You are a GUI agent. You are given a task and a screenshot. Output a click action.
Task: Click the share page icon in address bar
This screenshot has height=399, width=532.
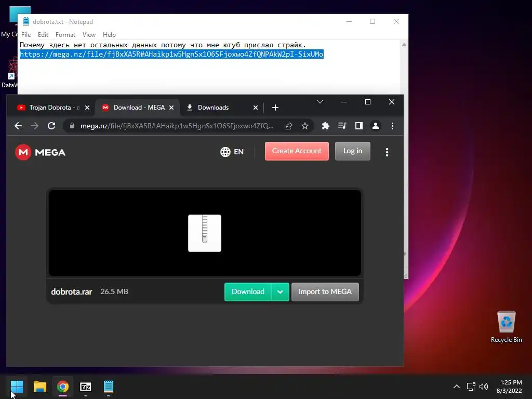point(288,126)
